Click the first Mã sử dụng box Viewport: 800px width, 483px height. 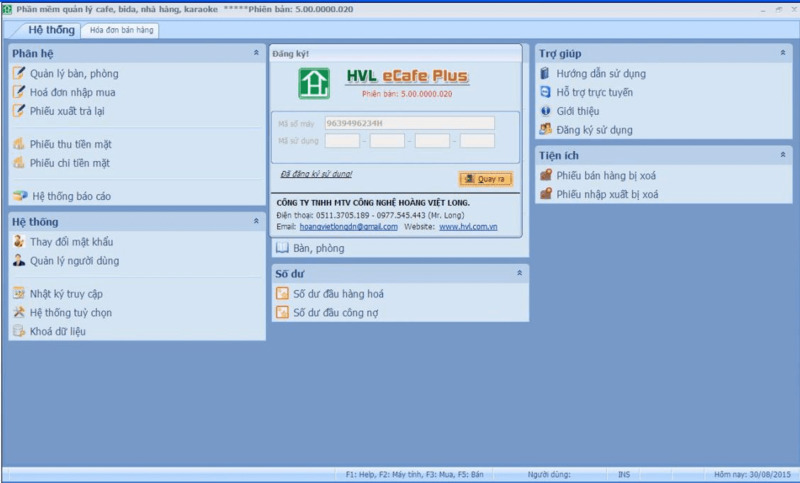point(342,141)
